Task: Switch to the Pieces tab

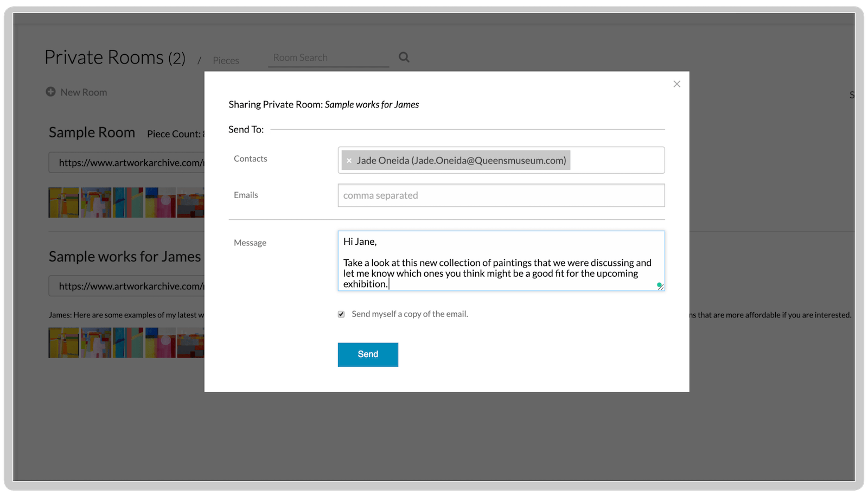Action: [x=226, y=60]
